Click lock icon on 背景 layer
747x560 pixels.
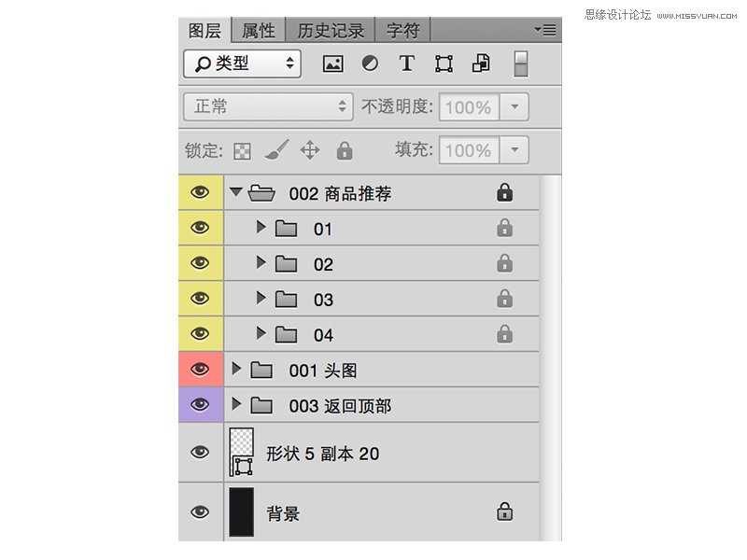(504, 511)
